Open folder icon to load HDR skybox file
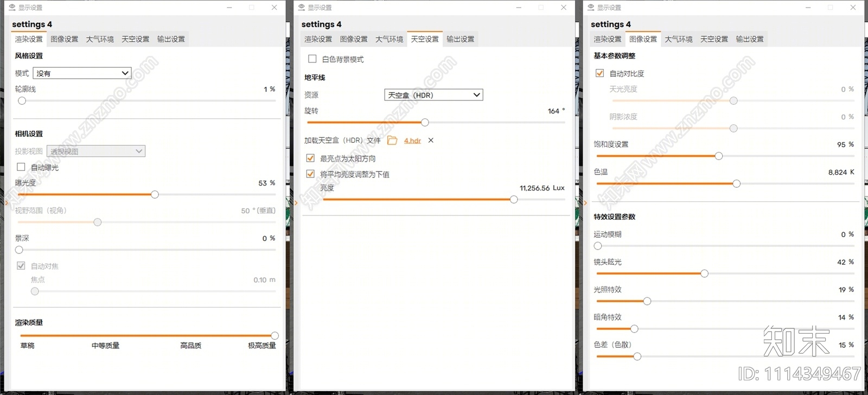The width and height of the screenshot is (868, 395). (392, 141)
